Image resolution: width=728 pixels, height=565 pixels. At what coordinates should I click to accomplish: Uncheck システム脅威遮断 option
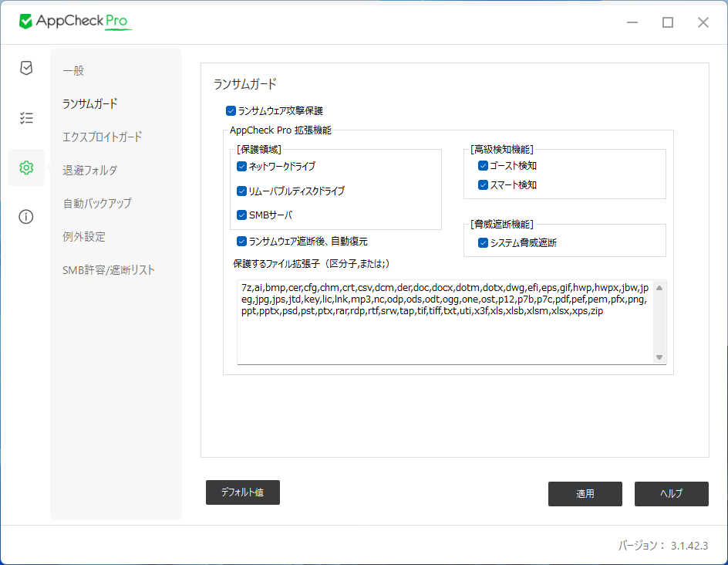tap(483, 242)
